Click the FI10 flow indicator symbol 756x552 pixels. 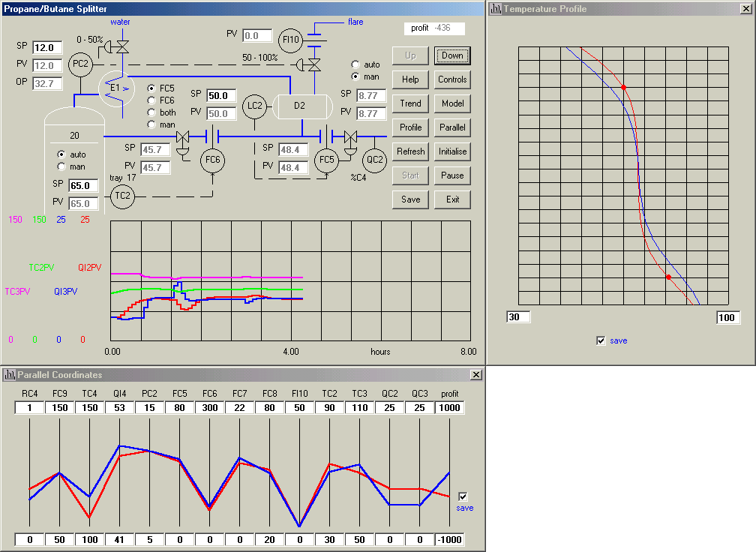click(x=289, y=38)
